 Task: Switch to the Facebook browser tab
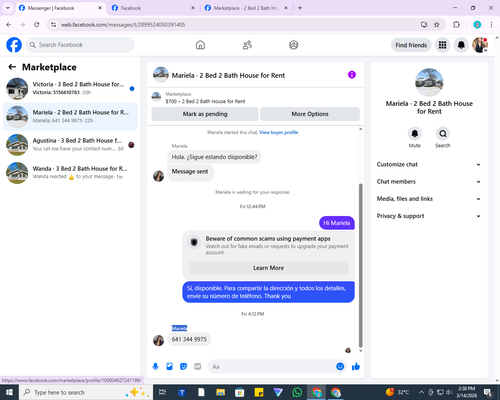(x=153, y=8)
